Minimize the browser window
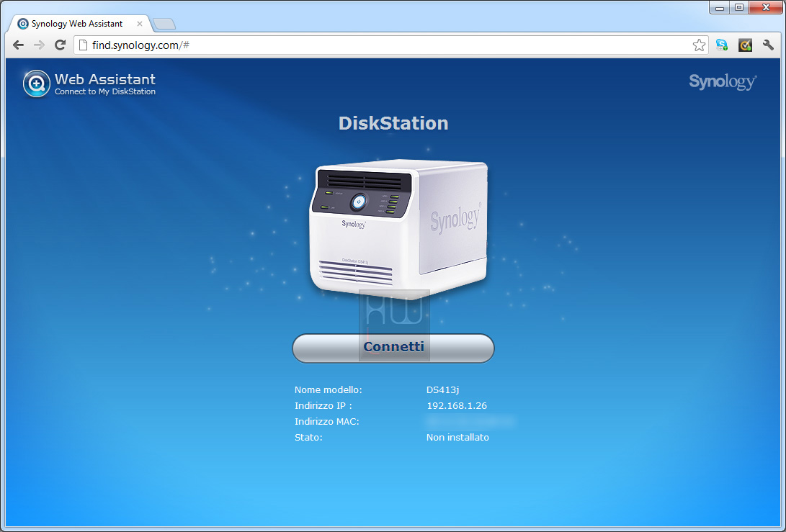786x532 pixels. click(719, 7)
